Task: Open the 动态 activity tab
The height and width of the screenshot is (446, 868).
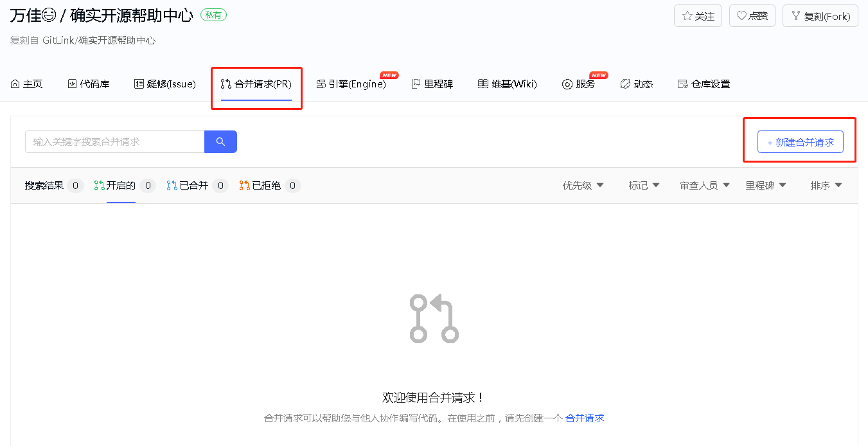Action: click(637, 84)
